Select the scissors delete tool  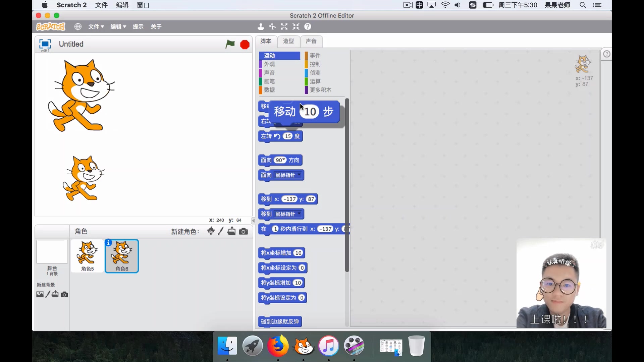(272, 26)
